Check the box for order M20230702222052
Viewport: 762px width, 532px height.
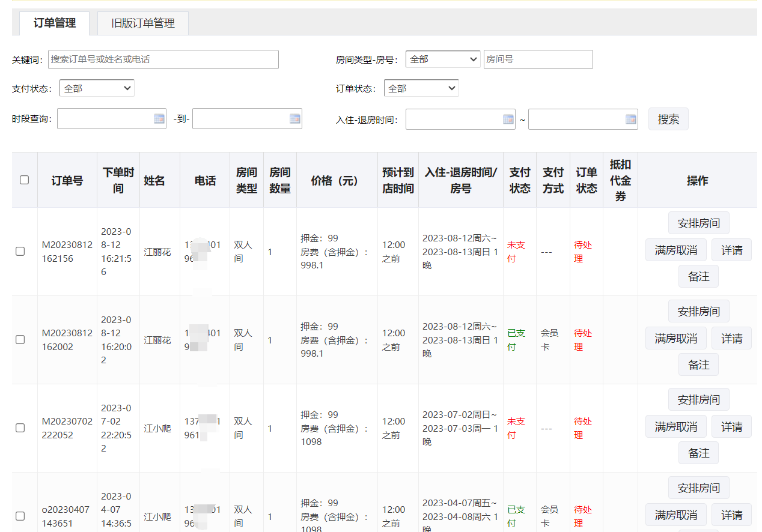point(20,428)
